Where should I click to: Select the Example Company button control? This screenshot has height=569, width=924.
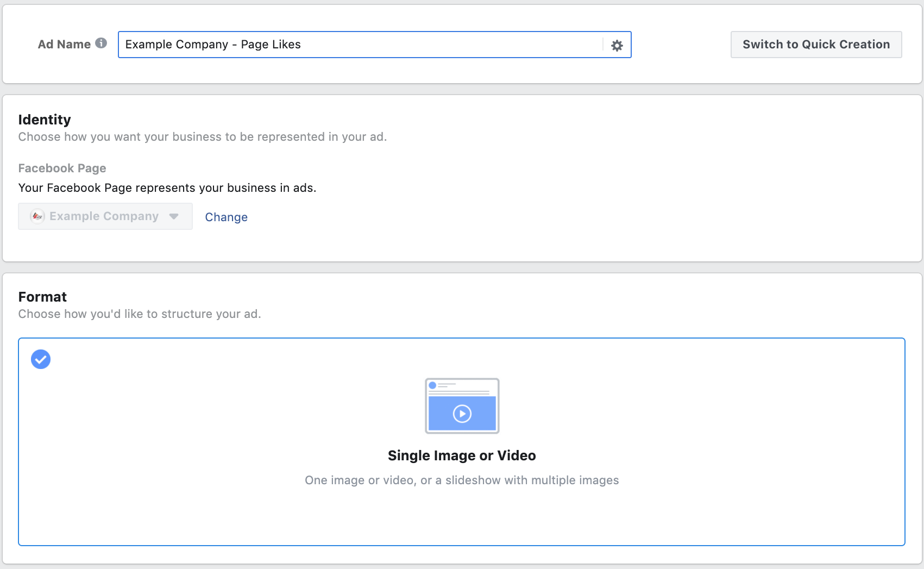coord(105,216)
